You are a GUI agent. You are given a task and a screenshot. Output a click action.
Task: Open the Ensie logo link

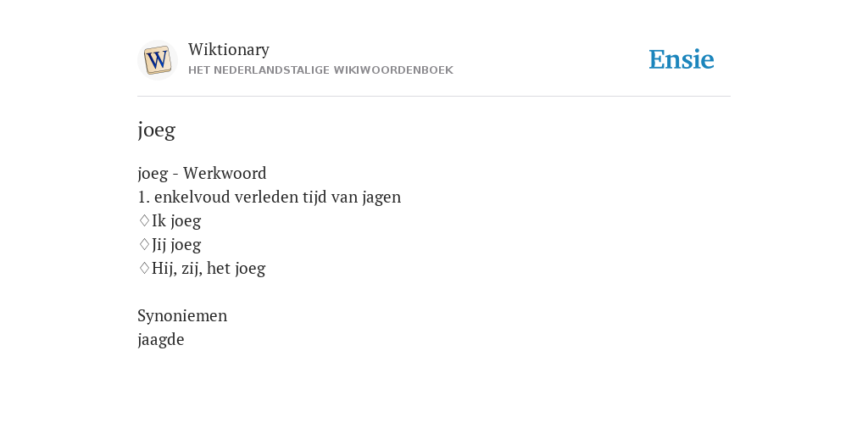(682, 59)
